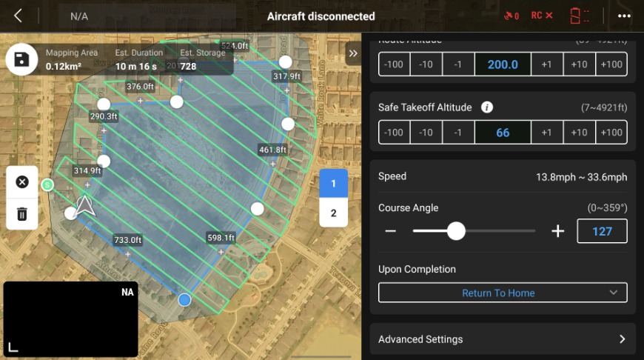644x360 pixels.
Task: Tap the plus midpoint on the 598.1ft edge
Action: [221, 252]
